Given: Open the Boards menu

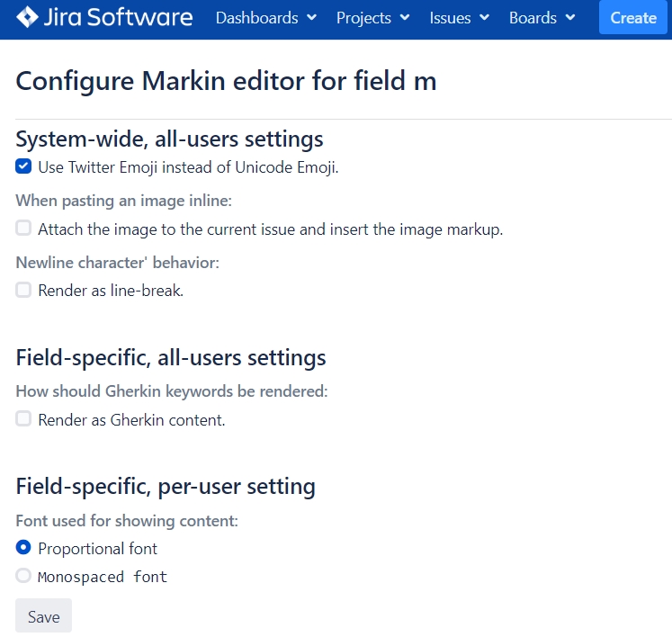Looking at the screenshot, I should (x=533, y=18).
